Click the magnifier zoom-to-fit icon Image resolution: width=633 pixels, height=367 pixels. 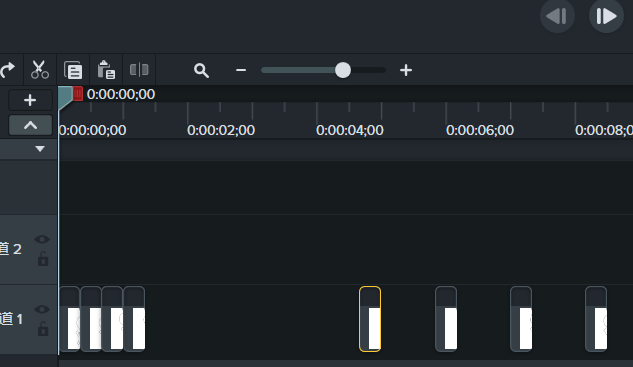(201, 70)
